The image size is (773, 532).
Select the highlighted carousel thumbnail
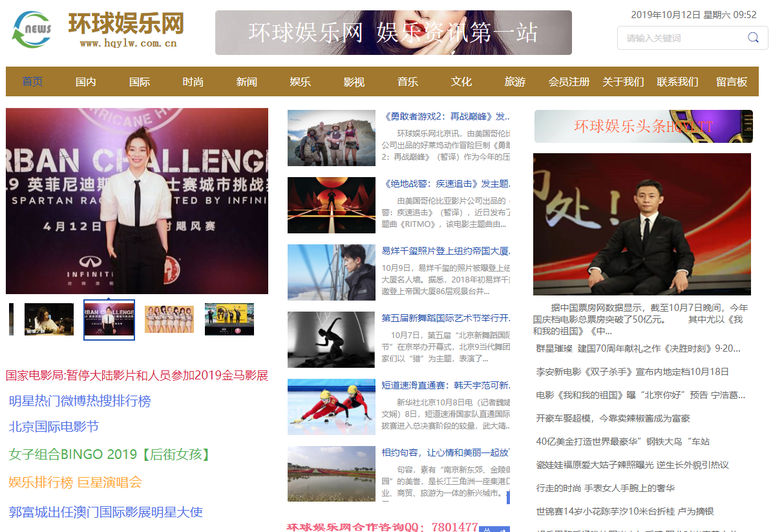pyautogui.click(x=109, y=319)
